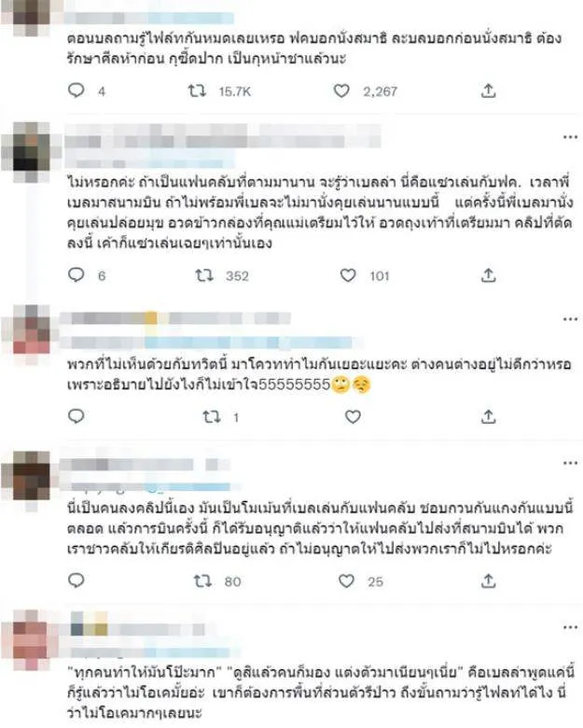This screenshot has width=583, height=728.
Task: Open more options on third tweet
Action: click(571, 319)
